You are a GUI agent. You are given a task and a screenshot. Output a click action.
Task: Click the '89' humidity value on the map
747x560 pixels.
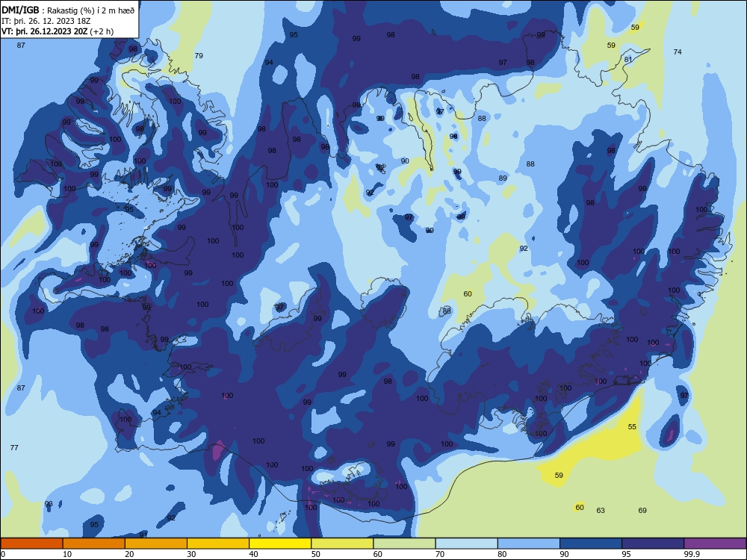click(503, 178)
